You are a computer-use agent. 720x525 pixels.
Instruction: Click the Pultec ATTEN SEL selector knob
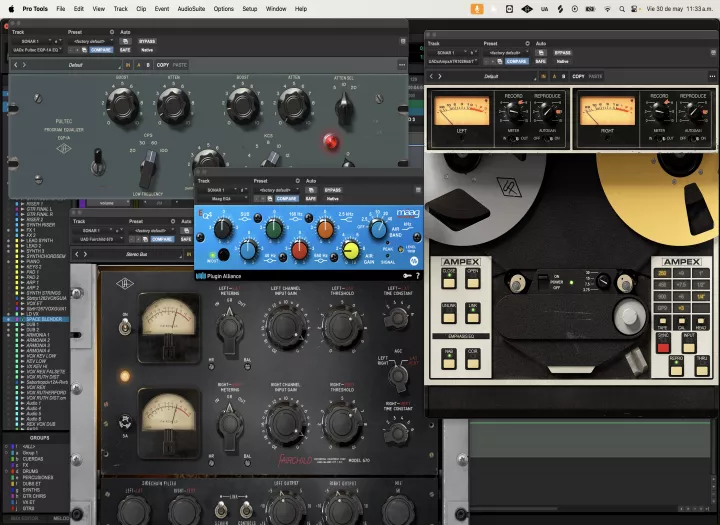[x=344, y=109]
